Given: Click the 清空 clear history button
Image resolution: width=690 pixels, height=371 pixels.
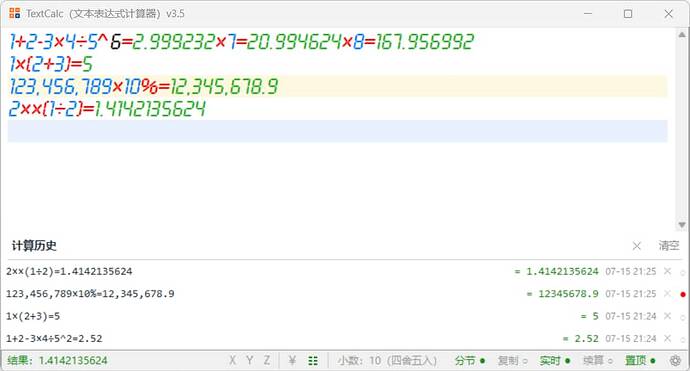Looking at the screenshot, I should tap(668, 246).
